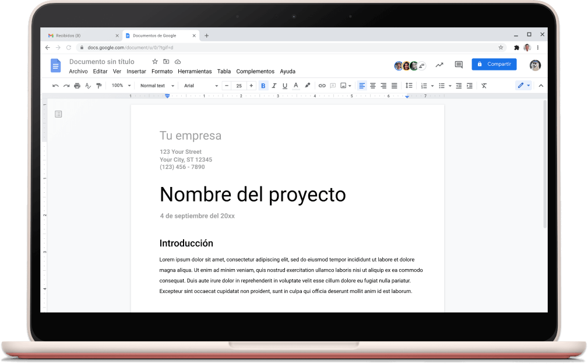This screenshot has height=364, width=588.
Task: Increase the indent
Action: pyautogui.click(x=470, y=86)
